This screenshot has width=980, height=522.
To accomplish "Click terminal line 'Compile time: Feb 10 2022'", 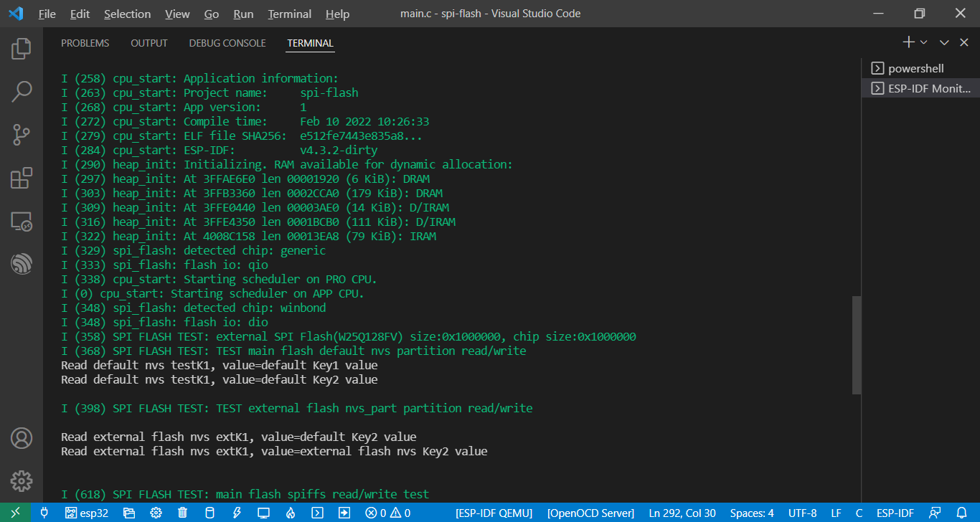I will [245, 121].
